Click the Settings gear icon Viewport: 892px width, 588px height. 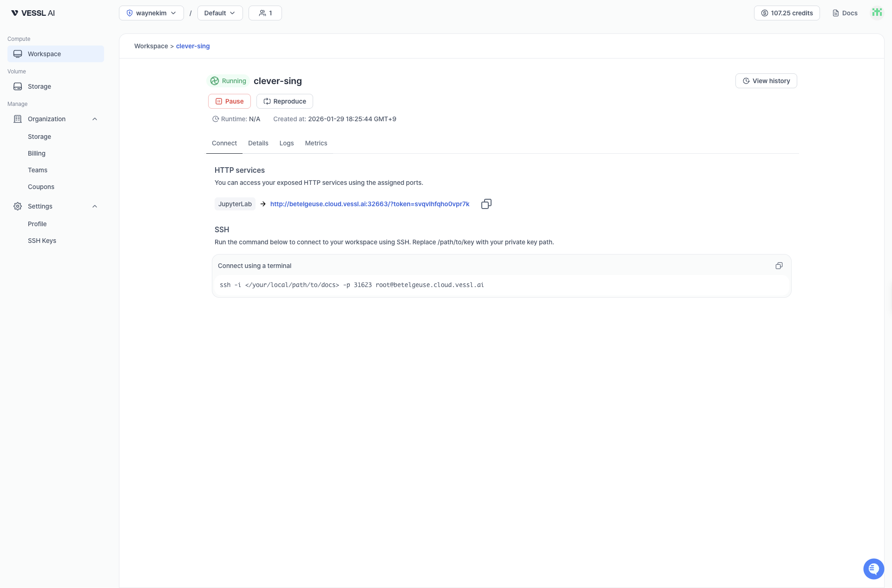coord(17,206)
